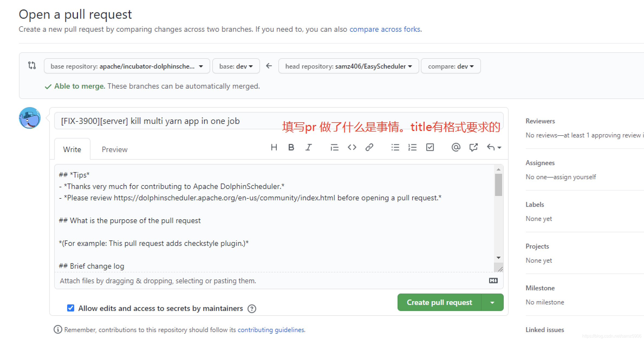644x341 pixels.
Task: Open the compare across forks link
Action: [385, 29]
